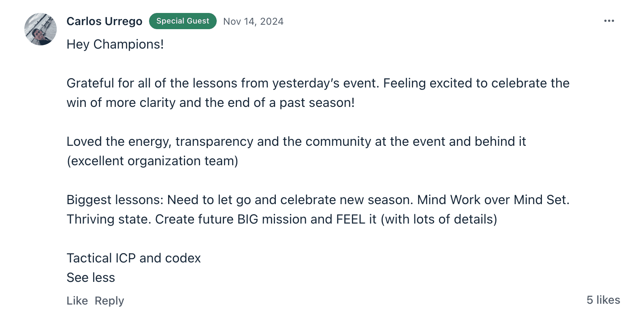Screen dimensions: 644x324
Task: Click the "Hey Champions!" greeting line
Action: click(x=115, y=44)
